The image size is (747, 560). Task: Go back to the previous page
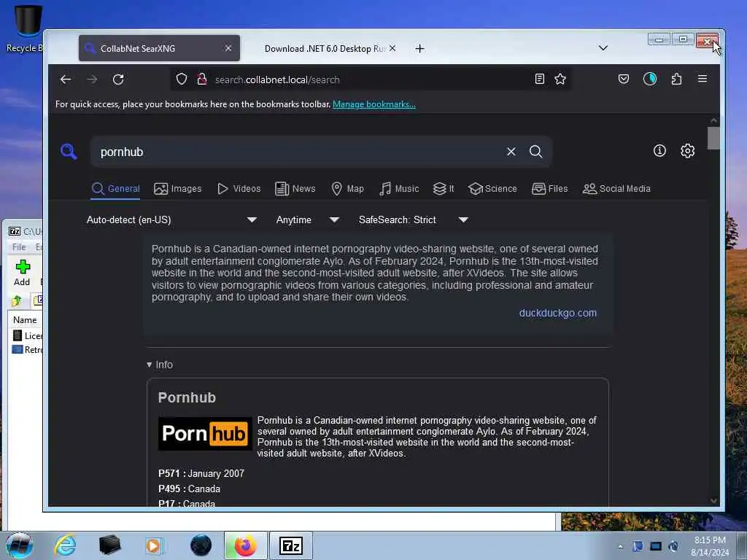point(66,79)
